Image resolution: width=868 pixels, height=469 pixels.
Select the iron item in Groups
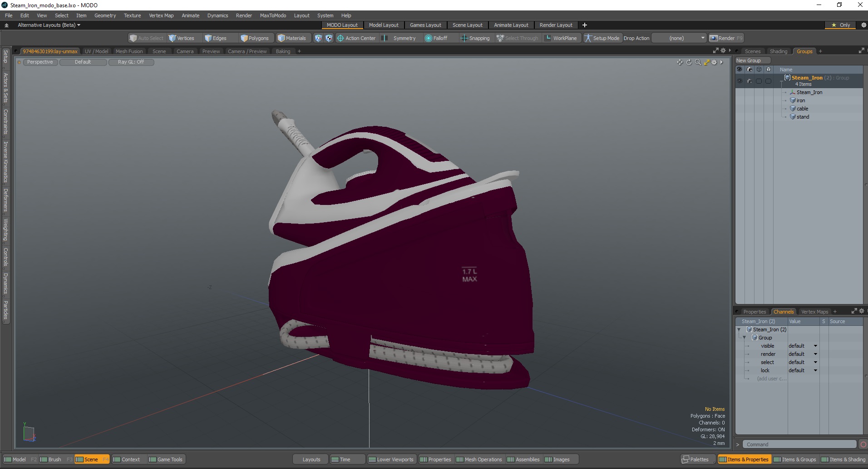click(x=801, y=100)
